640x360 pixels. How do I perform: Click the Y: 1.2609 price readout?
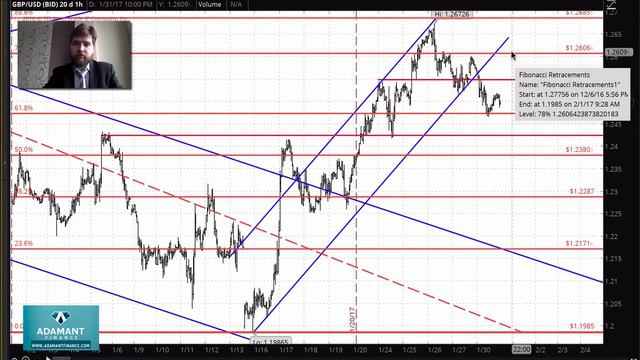point(176,4)
